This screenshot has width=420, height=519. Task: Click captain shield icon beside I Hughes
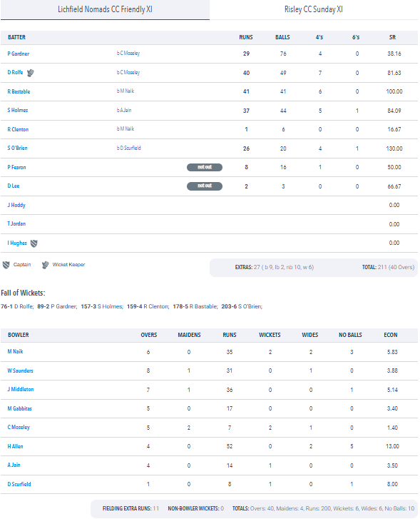(x=34, y=243)
